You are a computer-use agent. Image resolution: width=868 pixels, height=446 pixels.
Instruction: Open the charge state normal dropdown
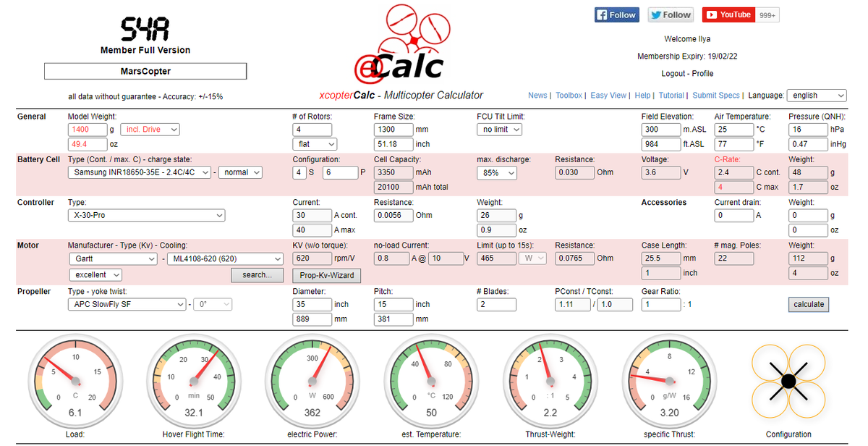coord(241,172)
